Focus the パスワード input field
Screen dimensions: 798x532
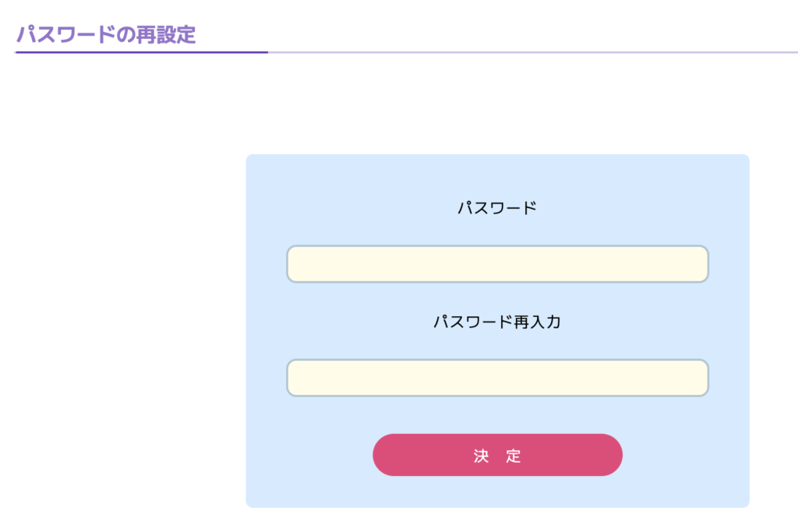497,264
